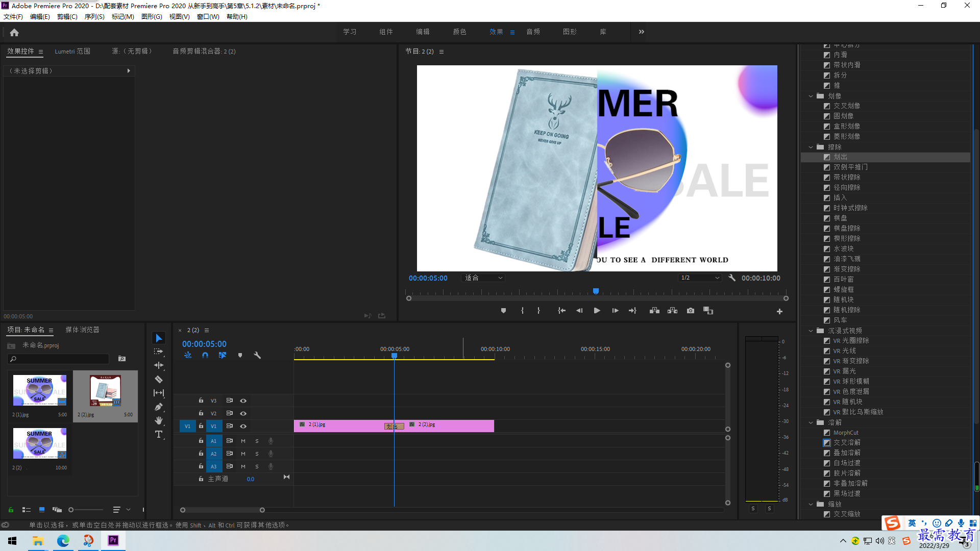Viewport: 980px width, 551px height.
Task: Select the 2 (1).jpg project thumbnail
Action: pyautogui.click(x=40, y=390)
